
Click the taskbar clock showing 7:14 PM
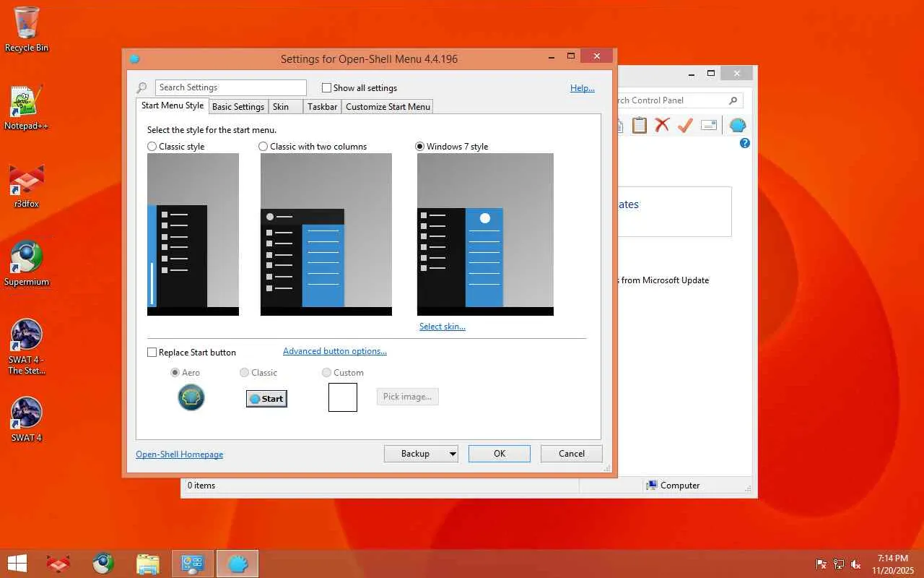(x=893, y=564)
